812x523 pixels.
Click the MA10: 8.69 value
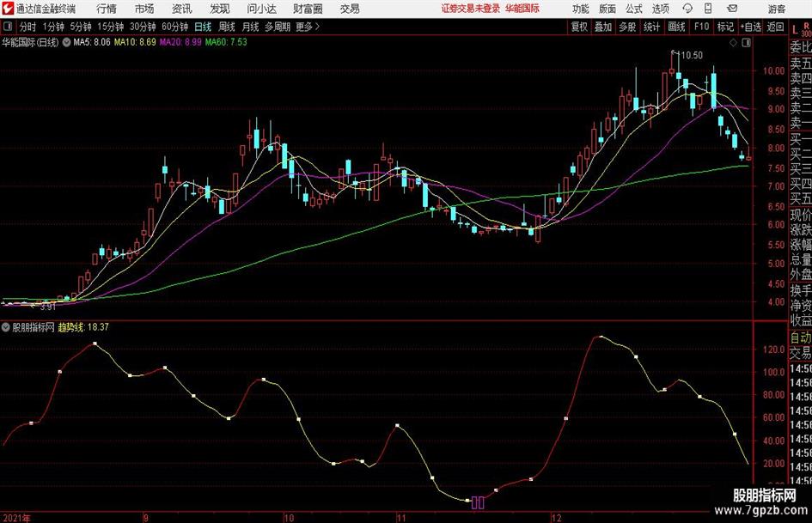pyautogui.click(x=135, y=42)
